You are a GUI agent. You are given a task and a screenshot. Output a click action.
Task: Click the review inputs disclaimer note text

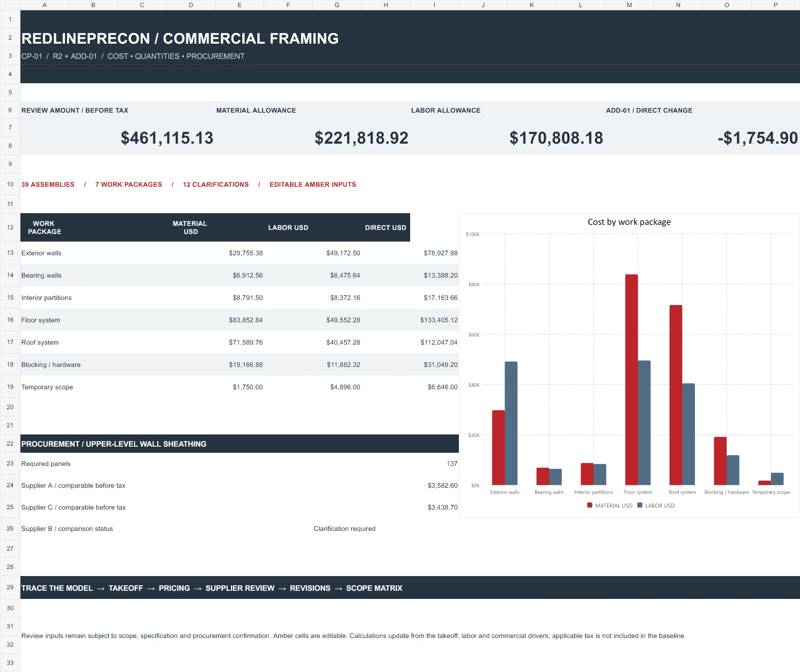pos(353,636)
